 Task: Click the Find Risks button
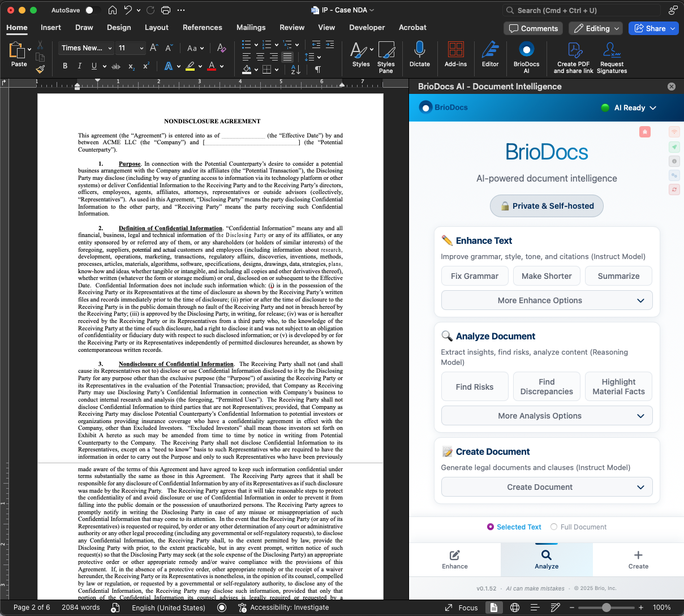[x=475, y=386]
